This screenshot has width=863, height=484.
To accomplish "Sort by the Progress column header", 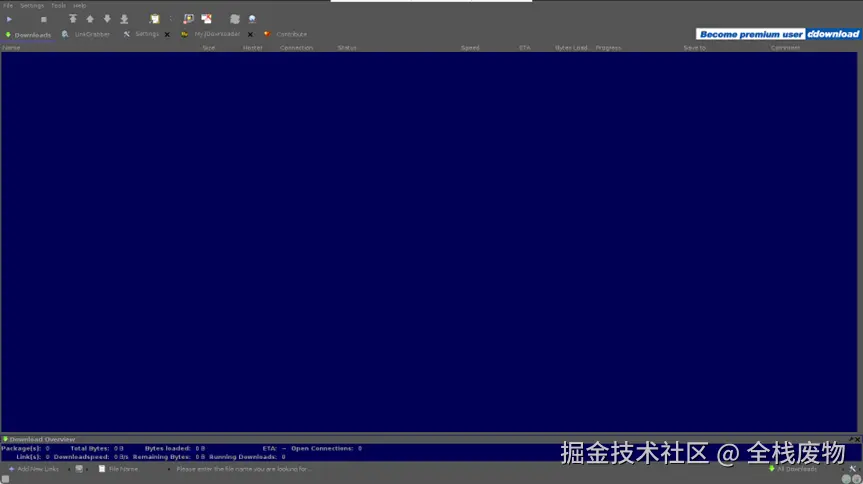I will 608,48.
